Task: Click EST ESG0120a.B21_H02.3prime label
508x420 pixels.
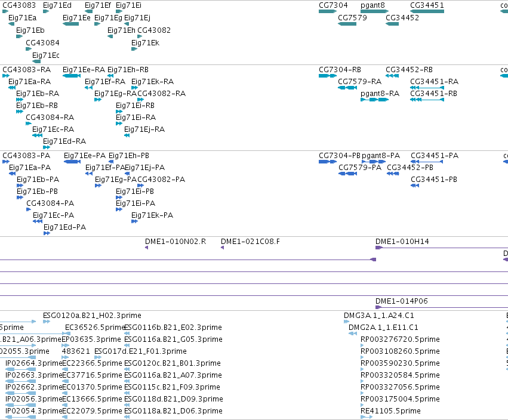Action: 93,316
